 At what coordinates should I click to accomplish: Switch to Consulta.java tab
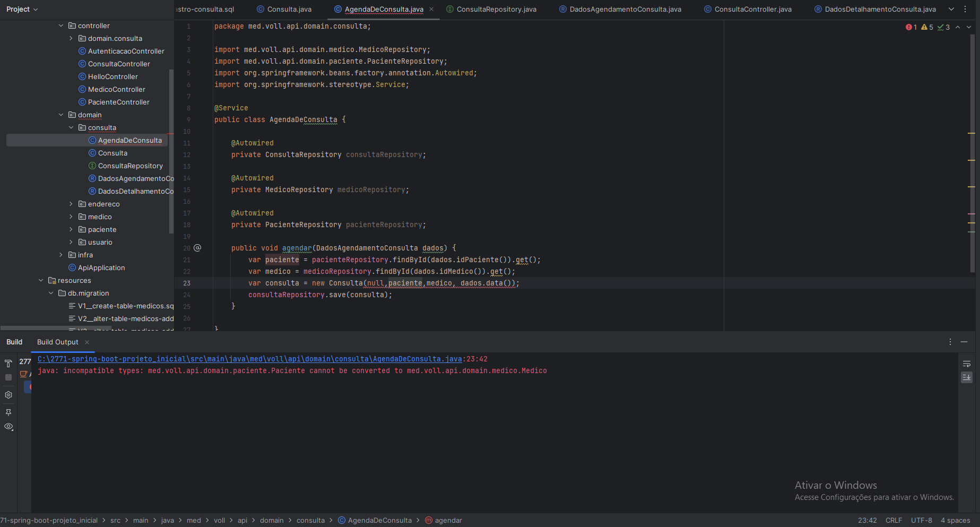(284, 9)
